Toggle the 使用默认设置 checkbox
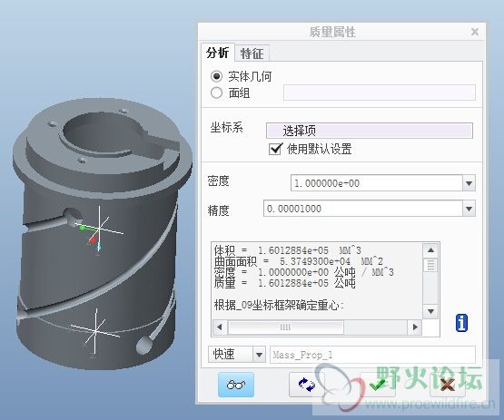 [x=275, y=149]
